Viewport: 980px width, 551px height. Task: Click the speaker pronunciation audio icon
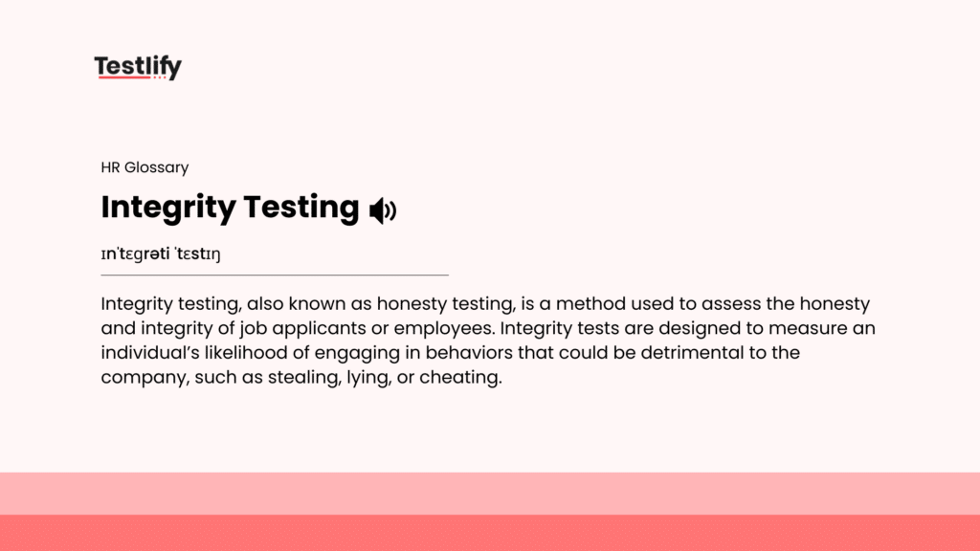coord(383,210)
